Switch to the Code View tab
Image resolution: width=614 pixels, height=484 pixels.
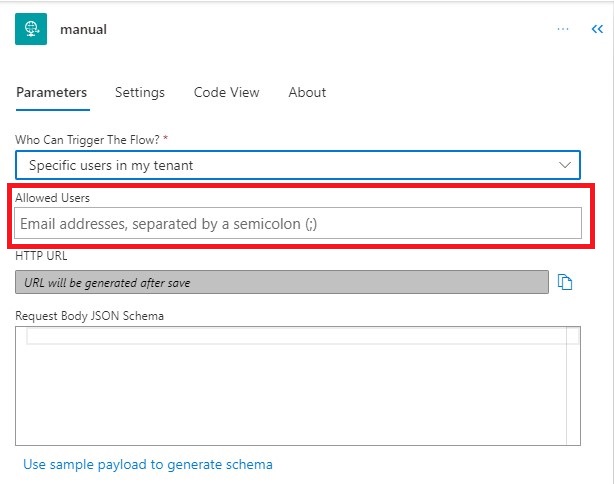[x=226, y=92]
